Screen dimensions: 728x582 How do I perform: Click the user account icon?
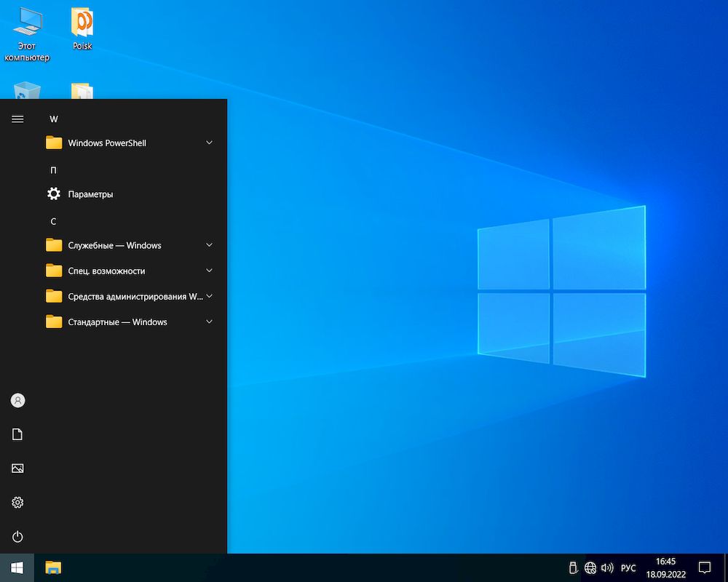point(17,400)
